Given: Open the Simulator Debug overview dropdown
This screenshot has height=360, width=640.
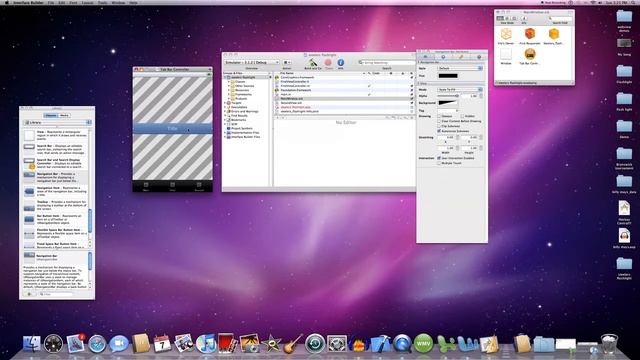Looking at the screenshot, I should [252, 62].
